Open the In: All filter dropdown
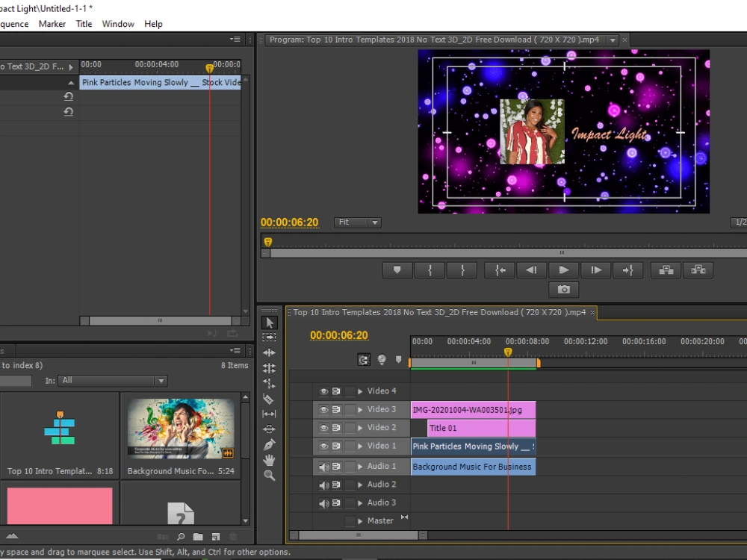747x560 pixels. [x=113, y=381]
